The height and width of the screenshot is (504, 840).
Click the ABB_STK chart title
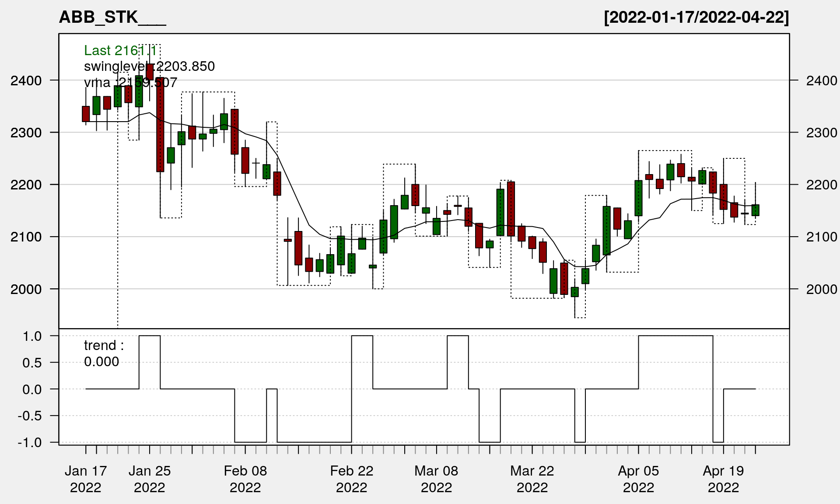(x=112, y=17)
